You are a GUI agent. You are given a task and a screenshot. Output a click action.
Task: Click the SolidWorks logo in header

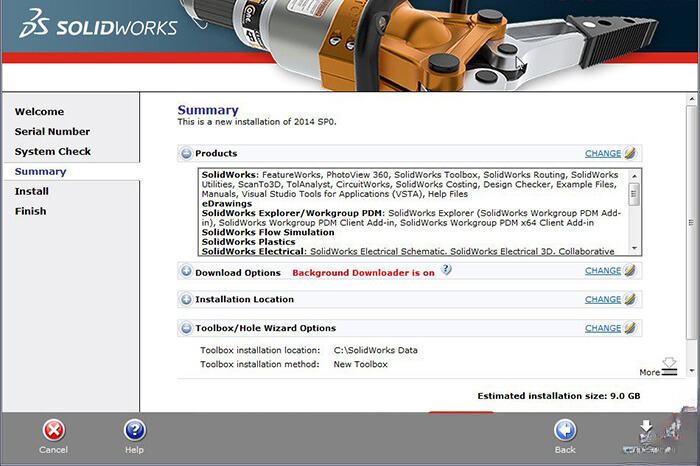point(98,25)
